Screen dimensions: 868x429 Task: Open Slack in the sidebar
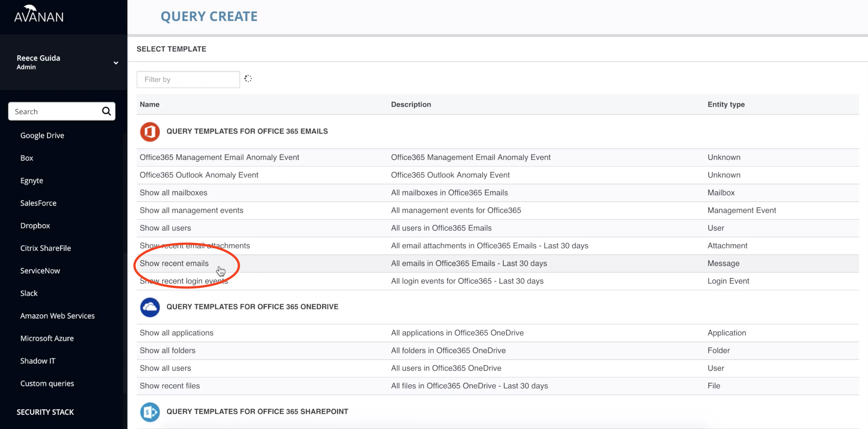(x=29, y=293)
